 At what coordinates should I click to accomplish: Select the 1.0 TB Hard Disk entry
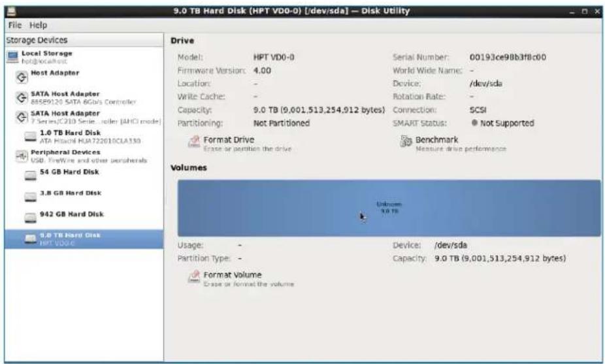tap(84, 137)
